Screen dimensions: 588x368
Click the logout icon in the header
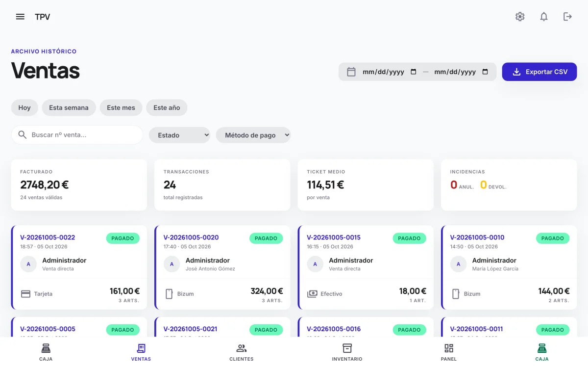click(x=567, y=17)
